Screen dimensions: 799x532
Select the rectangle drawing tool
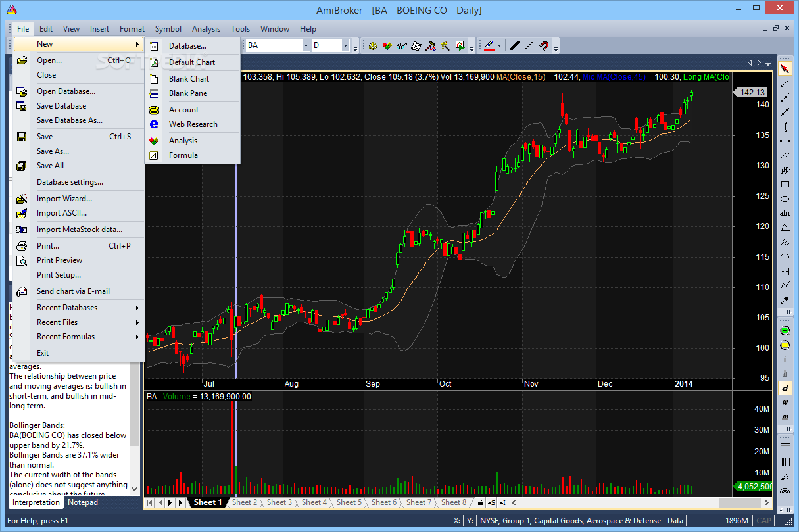(785, 184)
